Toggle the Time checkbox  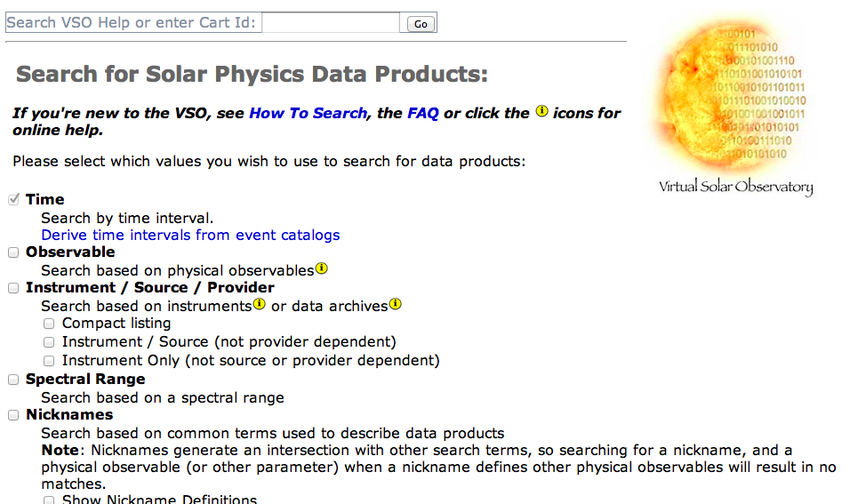[x=13, y=199]
